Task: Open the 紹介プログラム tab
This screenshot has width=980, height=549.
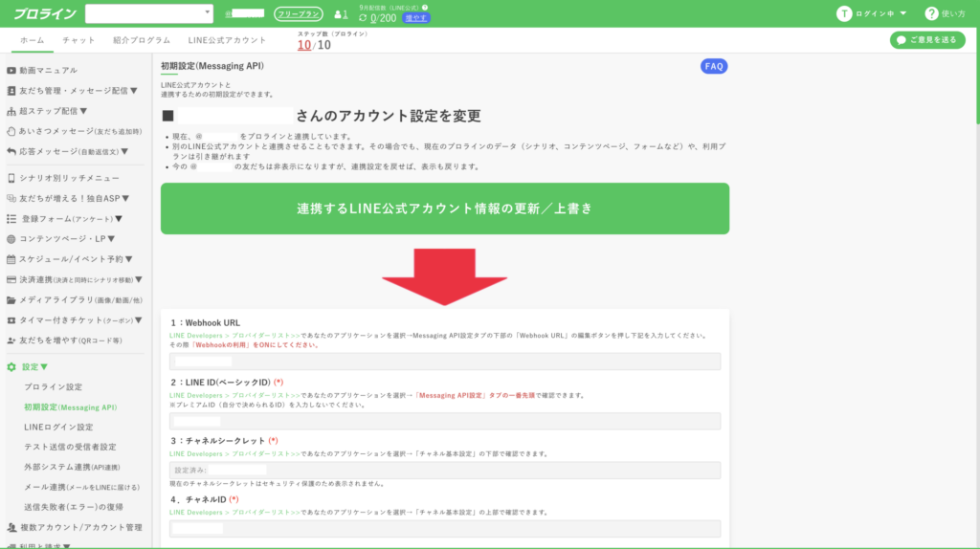Action: click(x=142, y=40)
